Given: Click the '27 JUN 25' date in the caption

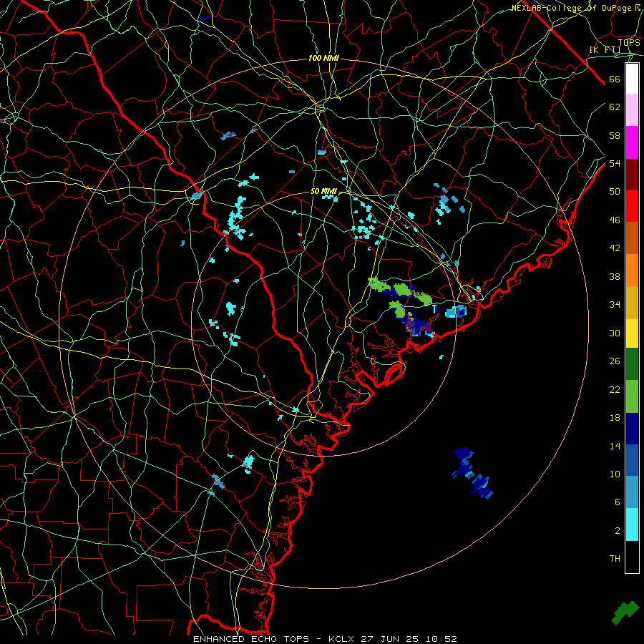Looking at the screenshot, I should 390,639.
